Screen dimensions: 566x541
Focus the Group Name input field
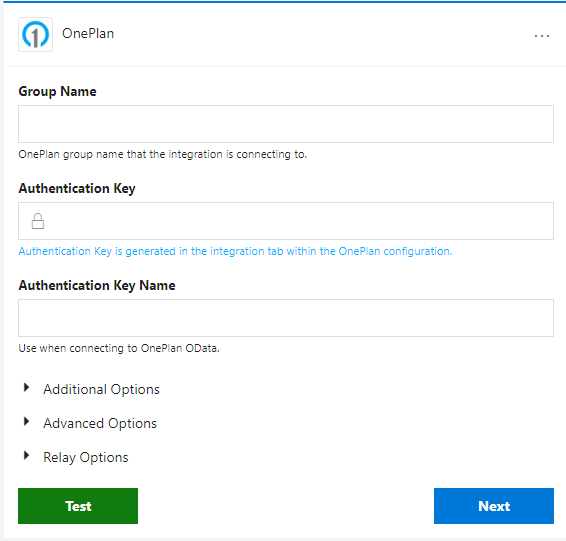pyautogui.click(x=286, y=124)
